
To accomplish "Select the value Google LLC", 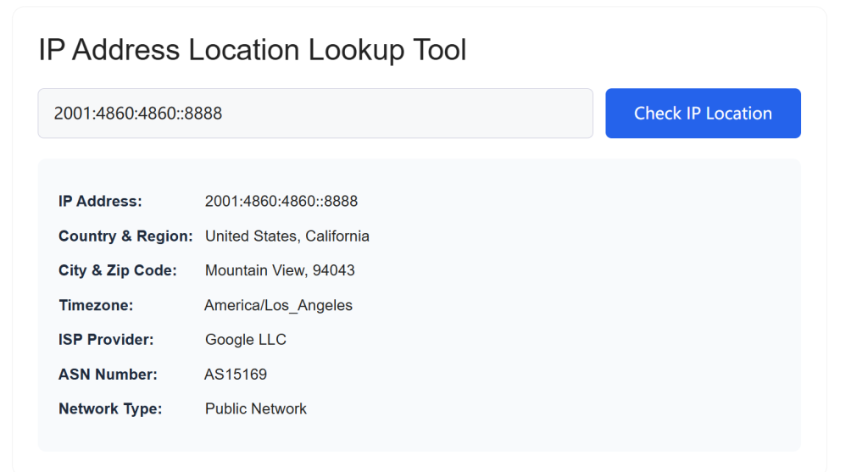I will point(245,340).
